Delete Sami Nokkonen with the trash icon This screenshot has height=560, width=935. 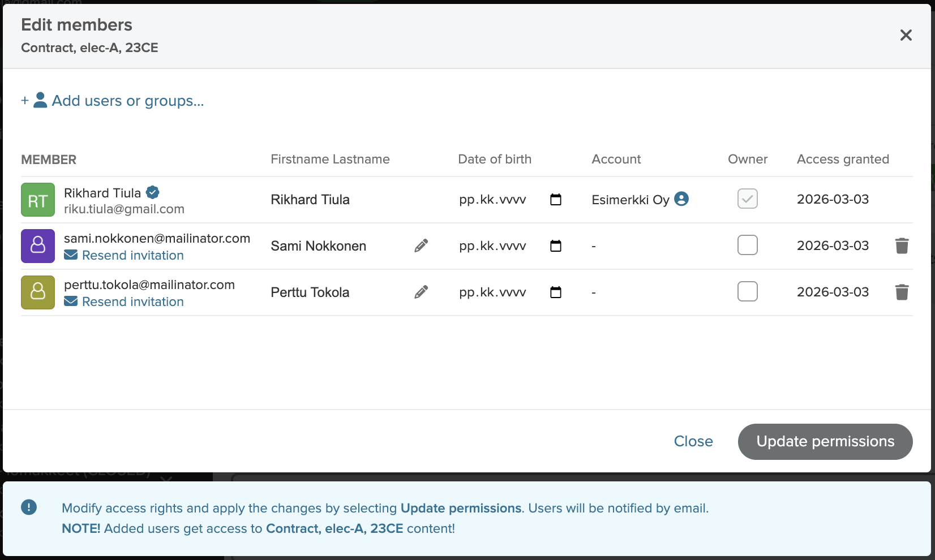coord(902,245)
